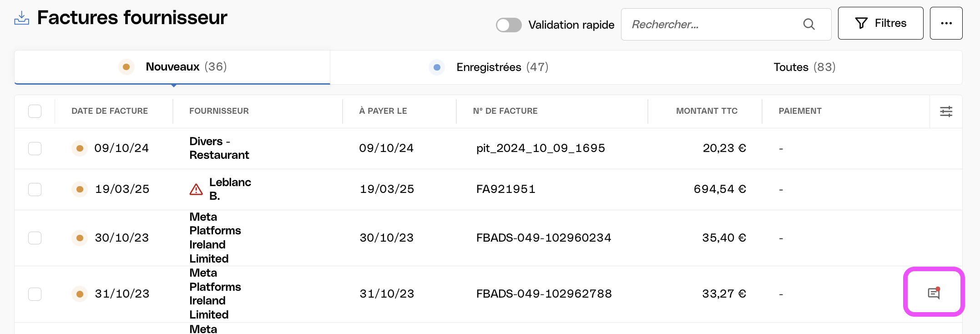Image resolution: width=980 pixels, height=334 pixels.
Task: Open the Filtres button
Action: (881, 23)
